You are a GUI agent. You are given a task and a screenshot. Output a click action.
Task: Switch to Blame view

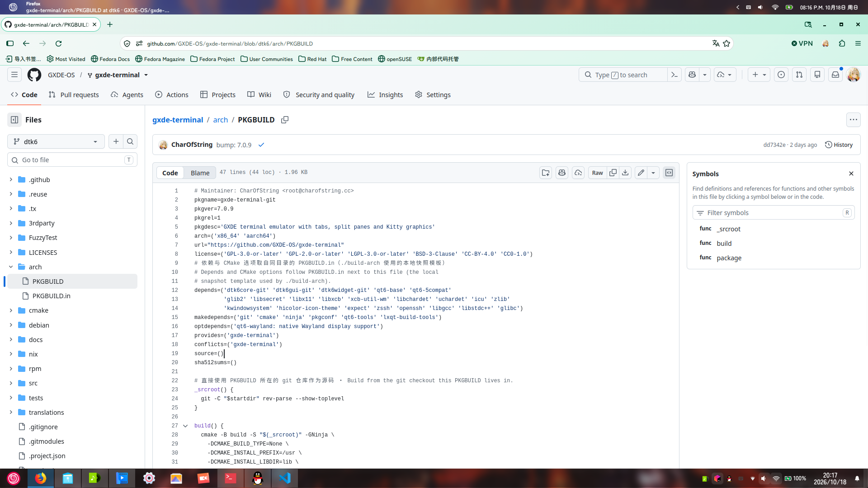click(x=200, y=173)
